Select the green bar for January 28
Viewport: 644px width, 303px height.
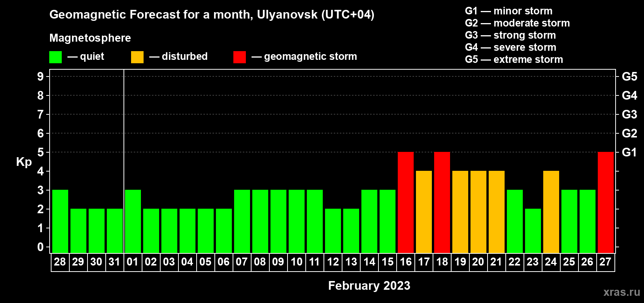click(x=60, y=221)
